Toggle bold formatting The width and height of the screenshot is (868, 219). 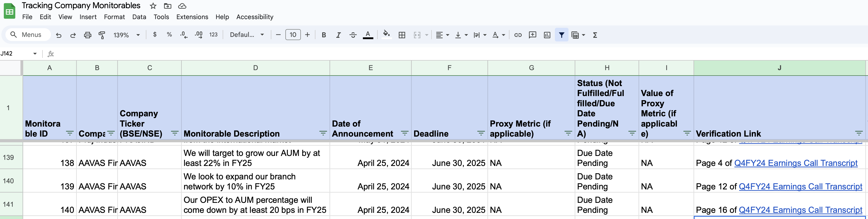(x=324, y=35)
